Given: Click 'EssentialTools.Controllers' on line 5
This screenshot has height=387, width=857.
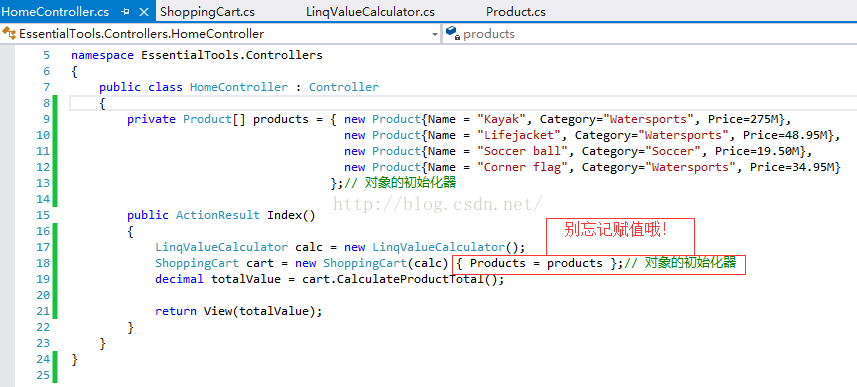Looking at the screenshot, I should point(232,55).
